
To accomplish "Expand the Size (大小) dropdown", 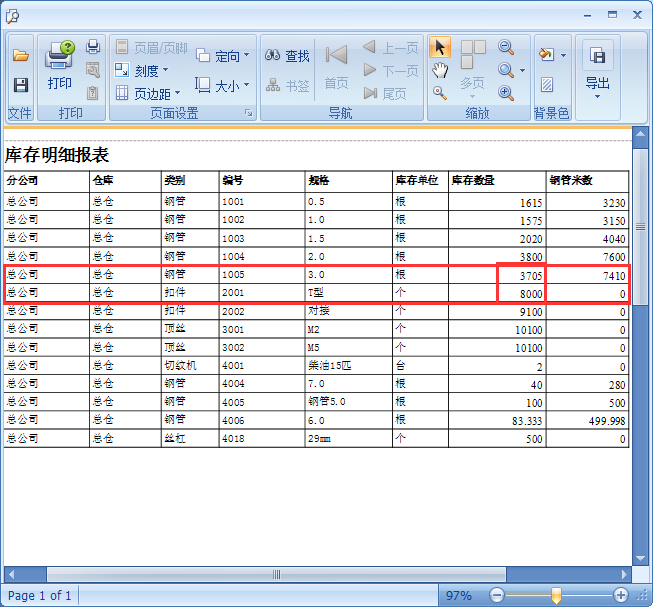I will tap(222, 86).
